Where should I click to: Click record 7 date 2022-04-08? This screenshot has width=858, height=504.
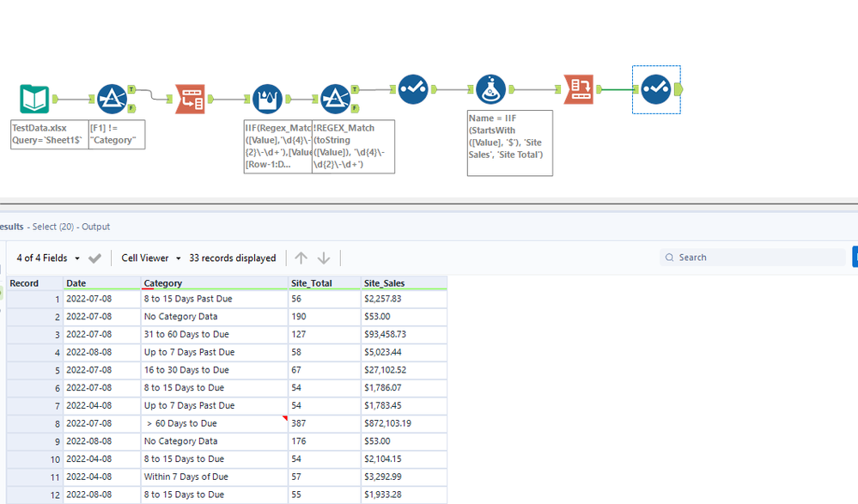click(102, 405)
